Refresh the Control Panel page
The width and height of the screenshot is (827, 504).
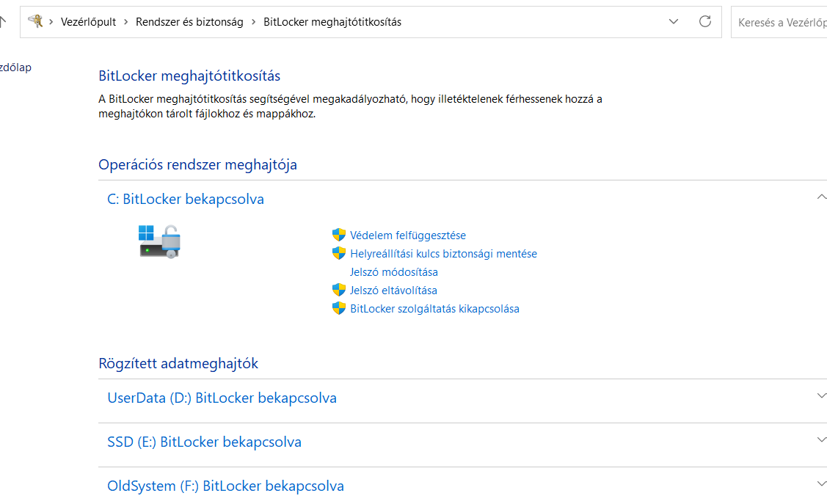click(705, 21)
